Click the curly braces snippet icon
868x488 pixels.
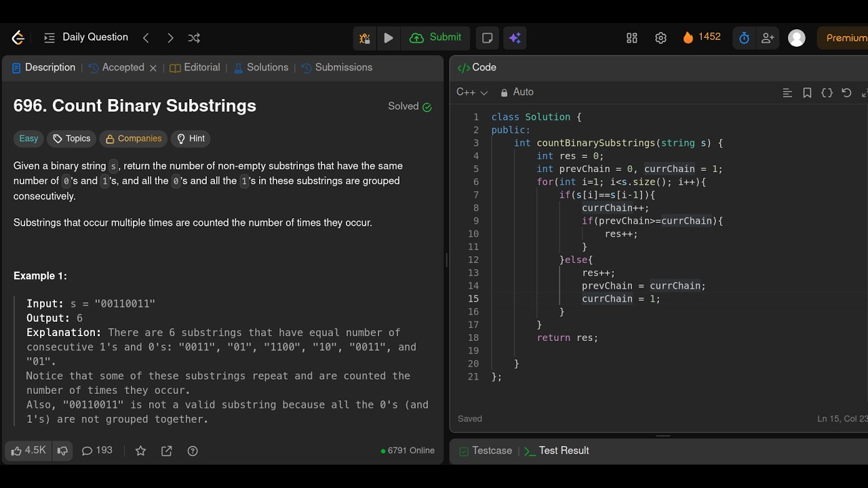(827, 93)
